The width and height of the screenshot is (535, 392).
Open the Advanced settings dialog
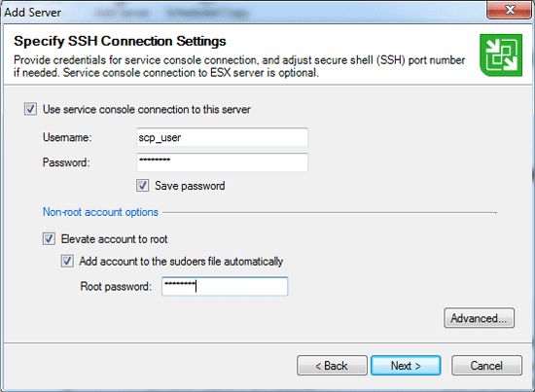point(479,318)
